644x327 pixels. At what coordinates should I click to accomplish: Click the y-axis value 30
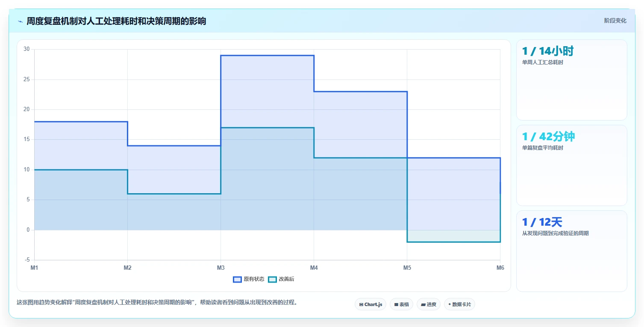coord(26,49)
